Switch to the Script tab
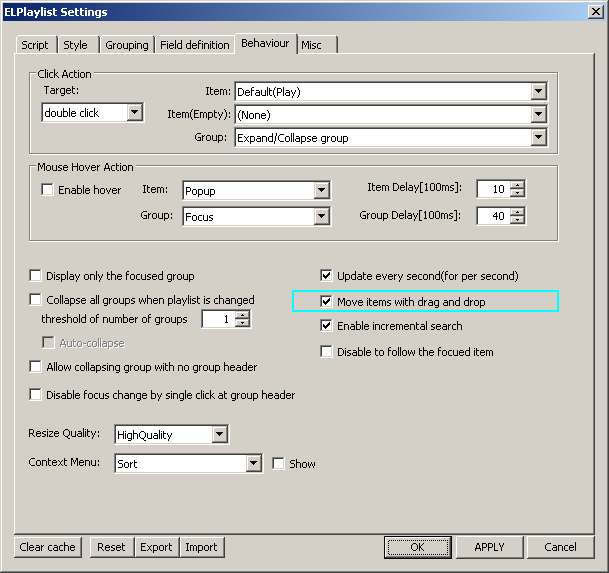 coord(35,45)
